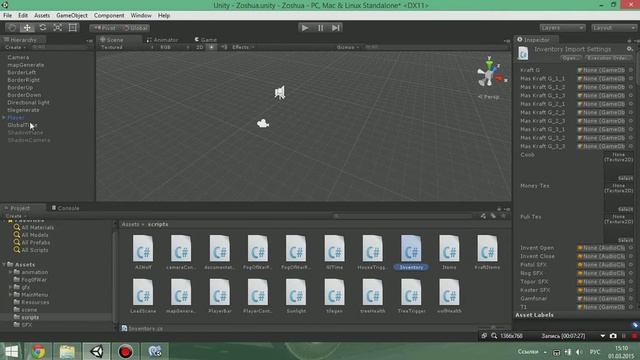640x360 pixels.
Task: Select the LoadScene C# script
Action: (143, 296)
